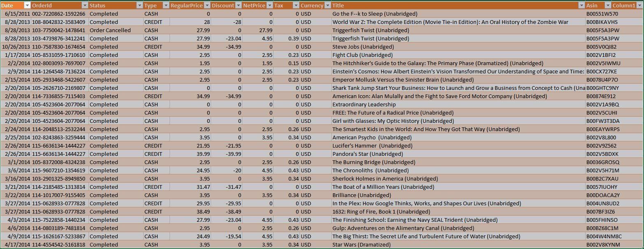Select order ID 103-7750042-1478641
Image resolution: width=644 pixels, height=249 pixels.
(x=59, y=30)
